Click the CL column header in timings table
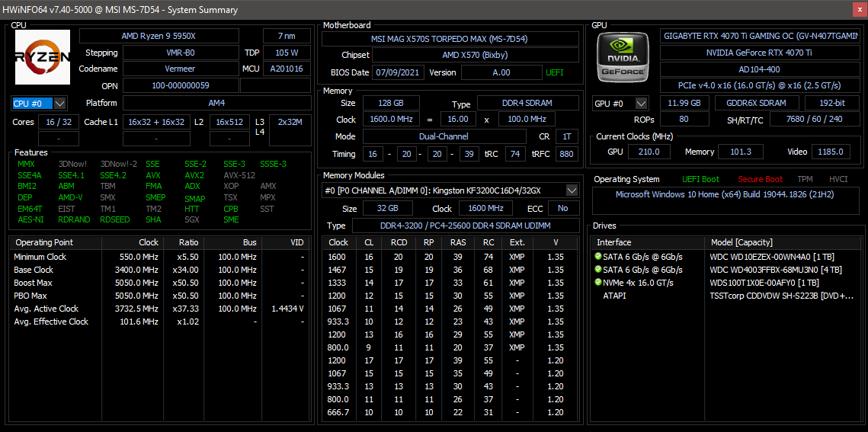Viewport: 868px width, 432px height. pyautogui.click(x=369, y=242)
